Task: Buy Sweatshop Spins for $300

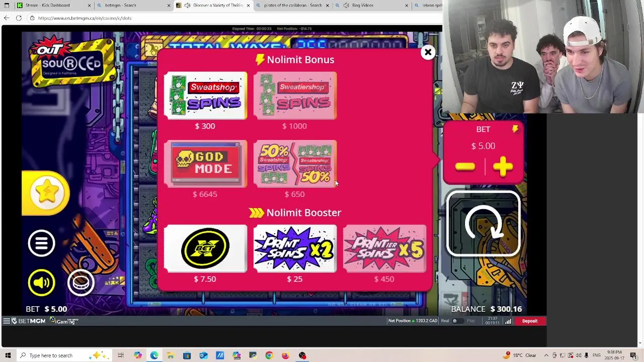Action: (205, 96)
